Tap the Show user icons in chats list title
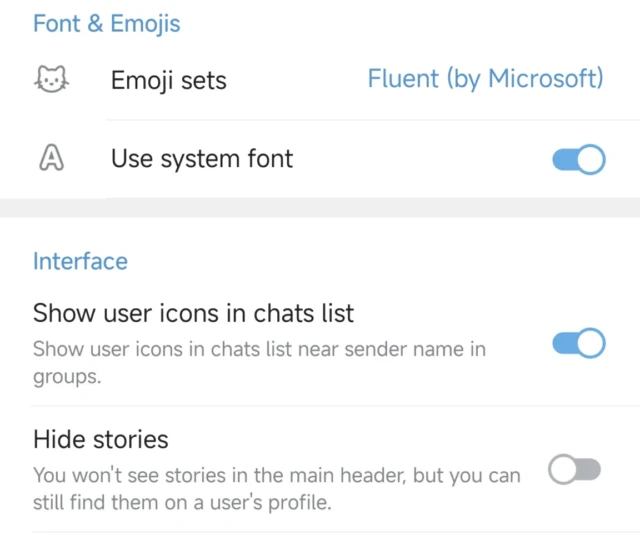 pos(193,313)
